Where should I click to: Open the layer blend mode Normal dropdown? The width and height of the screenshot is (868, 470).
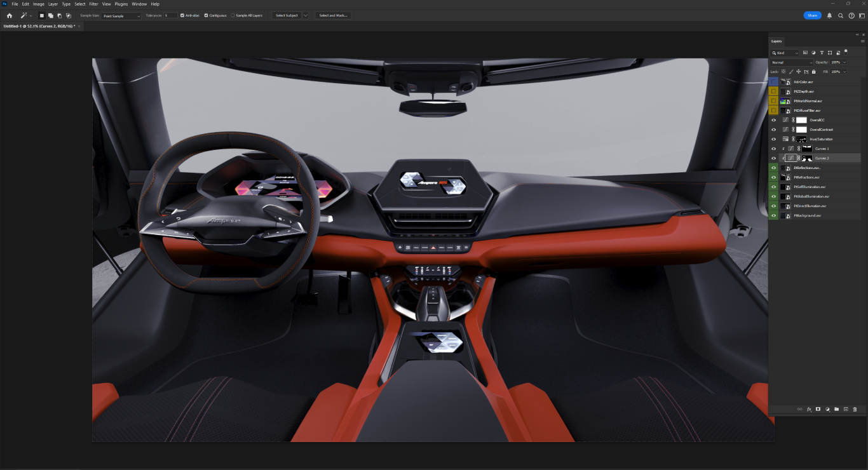792,62
